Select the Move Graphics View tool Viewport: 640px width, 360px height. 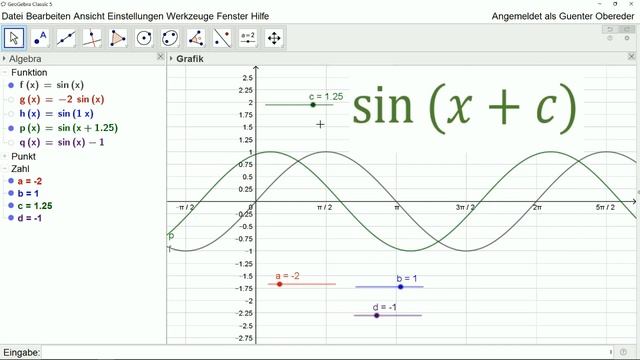274,38
